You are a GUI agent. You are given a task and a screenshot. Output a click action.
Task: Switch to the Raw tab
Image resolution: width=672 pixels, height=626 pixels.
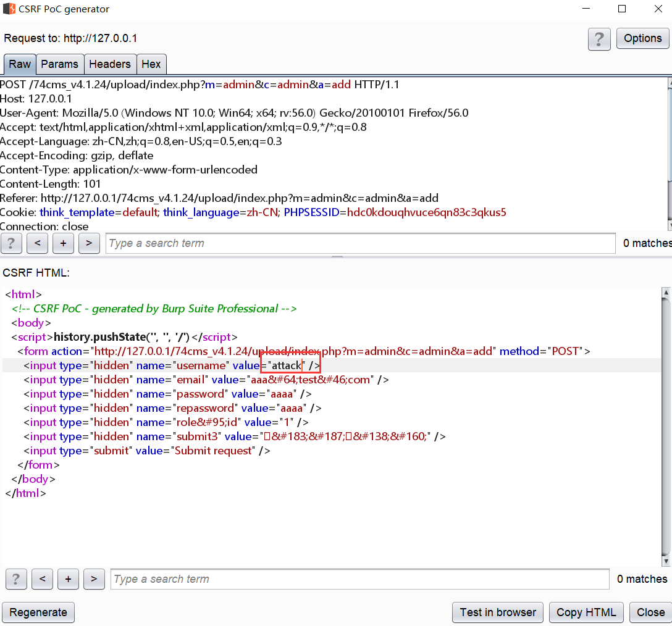[x=20, y=64]
